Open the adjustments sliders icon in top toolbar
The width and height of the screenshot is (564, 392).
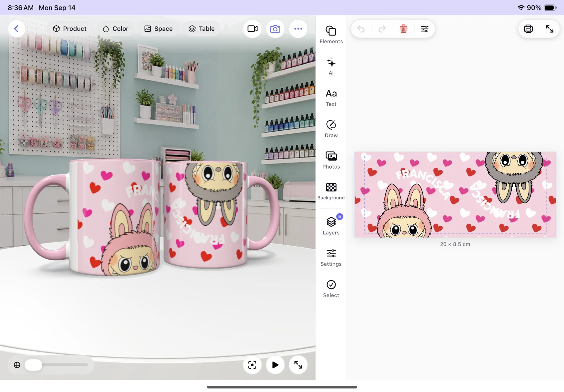[425, 29]
